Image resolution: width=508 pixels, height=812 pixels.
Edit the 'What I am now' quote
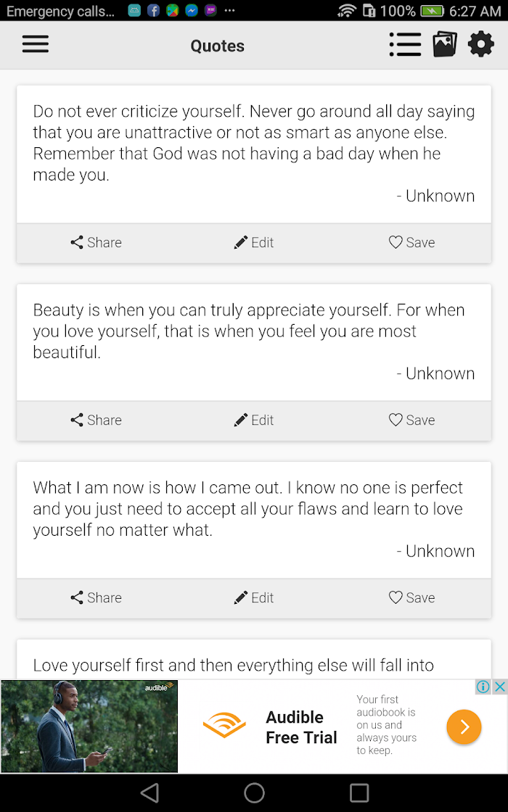coord(253,597)
